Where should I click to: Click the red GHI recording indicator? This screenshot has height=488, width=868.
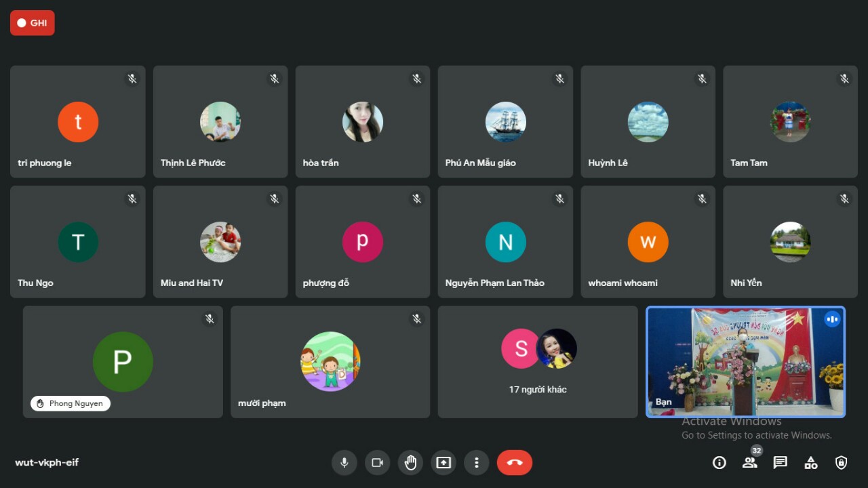33,23
